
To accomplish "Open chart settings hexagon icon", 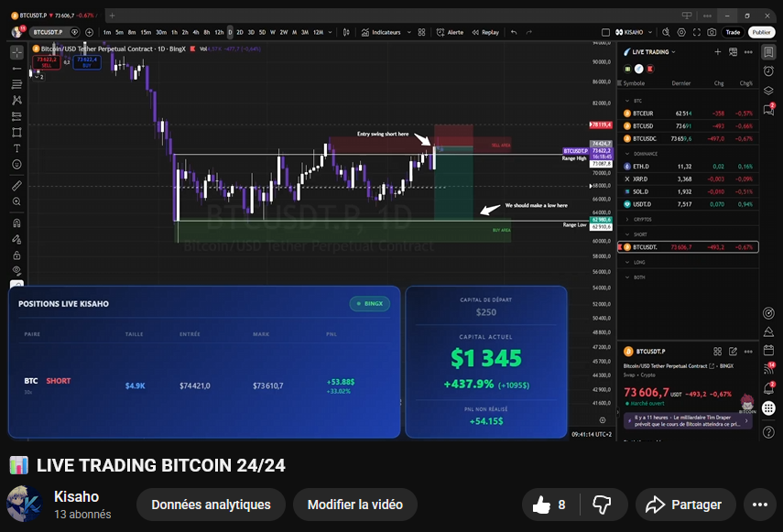I will click(681, 32).
